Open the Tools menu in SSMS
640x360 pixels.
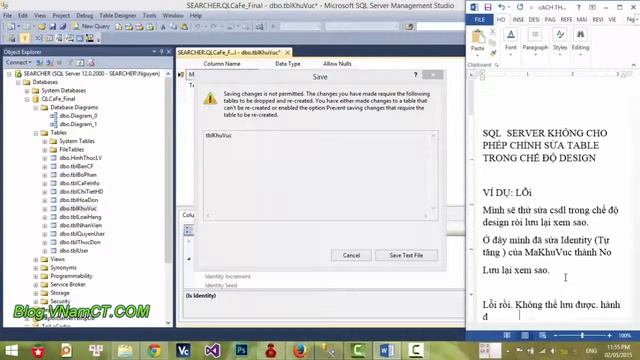point(149,16)
